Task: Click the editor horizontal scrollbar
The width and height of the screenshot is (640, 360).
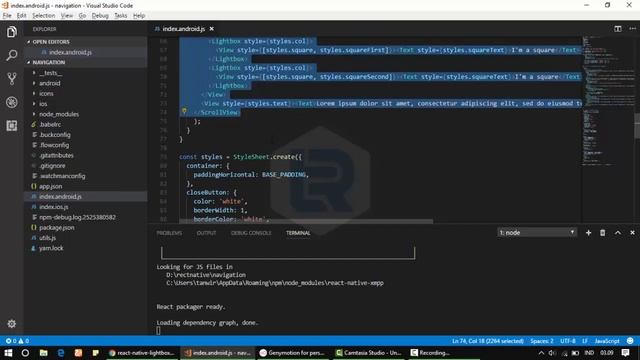Action: [x=306, y=221]
